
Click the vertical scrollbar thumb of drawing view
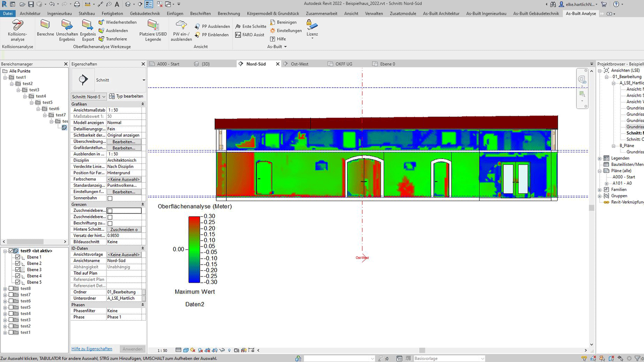[591, 207]
